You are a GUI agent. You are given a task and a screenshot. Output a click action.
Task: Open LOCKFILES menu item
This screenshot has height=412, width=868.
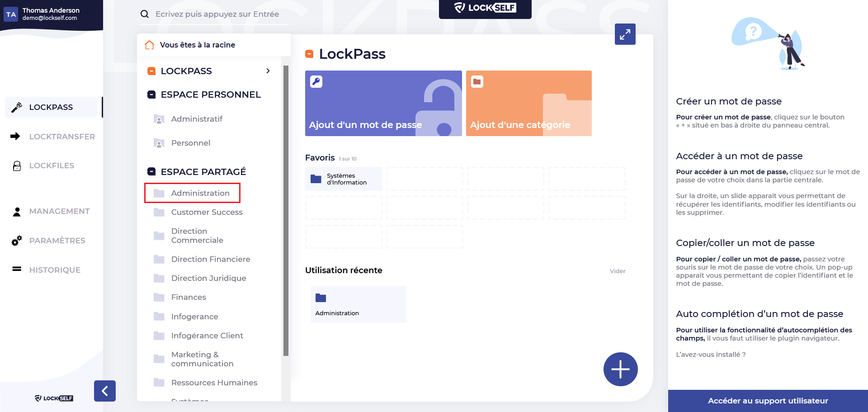click(x=52, y=166)
